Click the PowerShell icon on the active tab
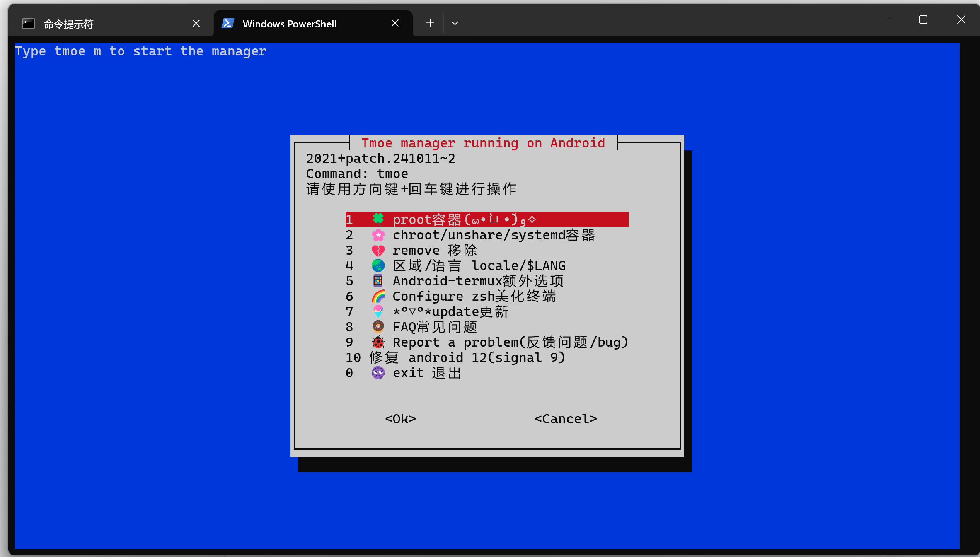 (x=228, y=23)
